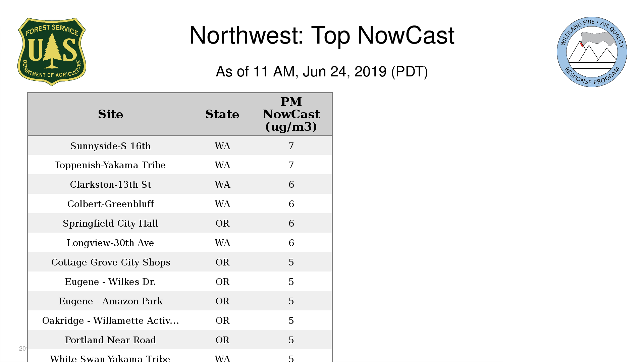
Task: Click the slide page number at bottom left
Action: tap(22, 349)
